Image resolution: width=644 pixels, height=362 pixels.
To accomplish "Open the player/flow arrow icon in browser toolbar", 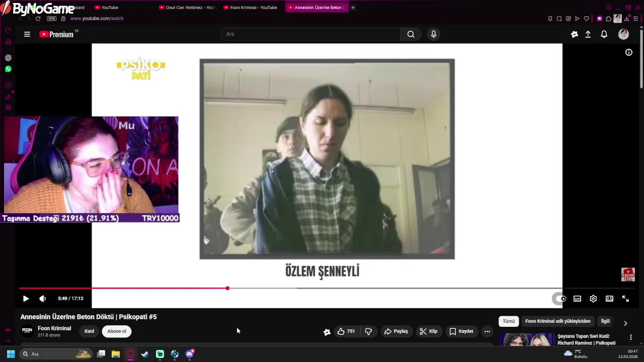I will click(577, 19).
